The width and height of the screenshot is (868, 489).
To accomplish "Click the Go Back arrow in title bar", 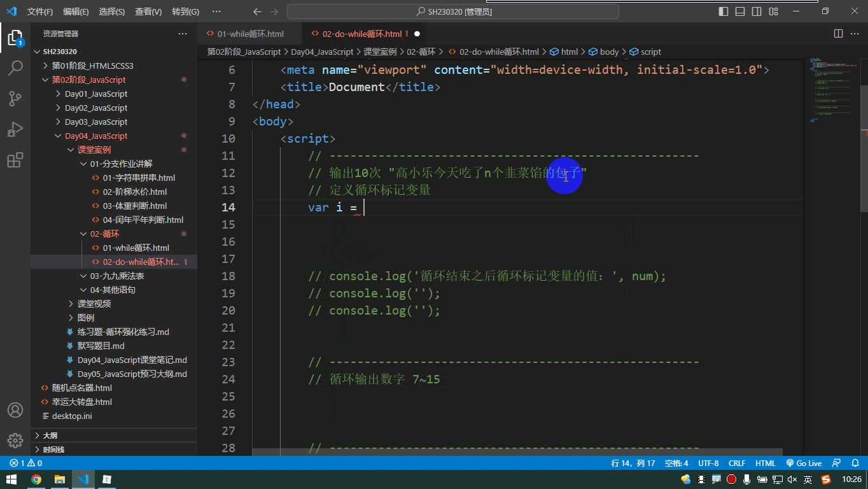I will click(x=257, y=11).
